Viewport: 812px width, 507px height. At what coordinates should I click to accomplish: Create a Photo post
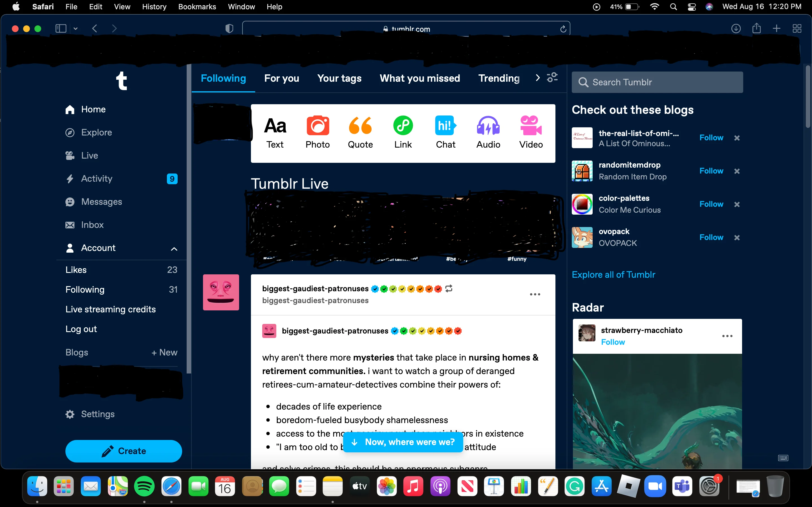click(x=317, y=132)
